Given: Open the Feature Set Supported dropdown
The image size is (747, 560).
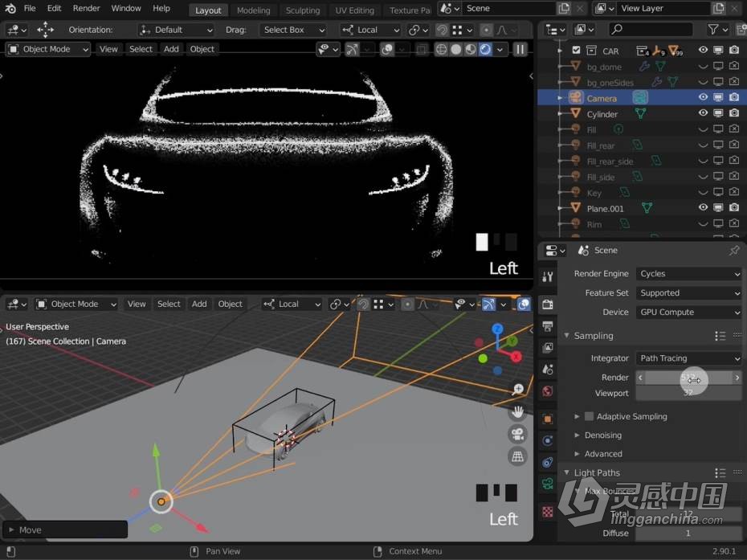Looking at the screenshot, I should coord(689,292).
